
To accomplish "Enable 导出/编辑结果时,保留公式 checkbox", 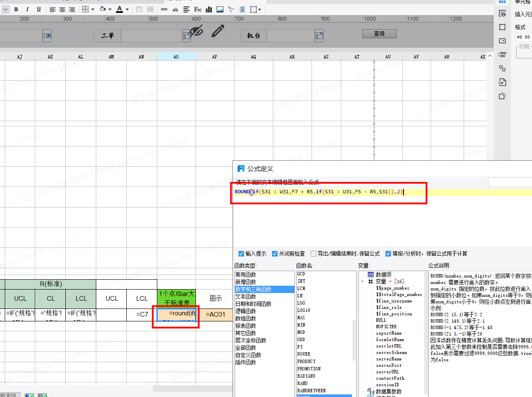I will (313, 253).
